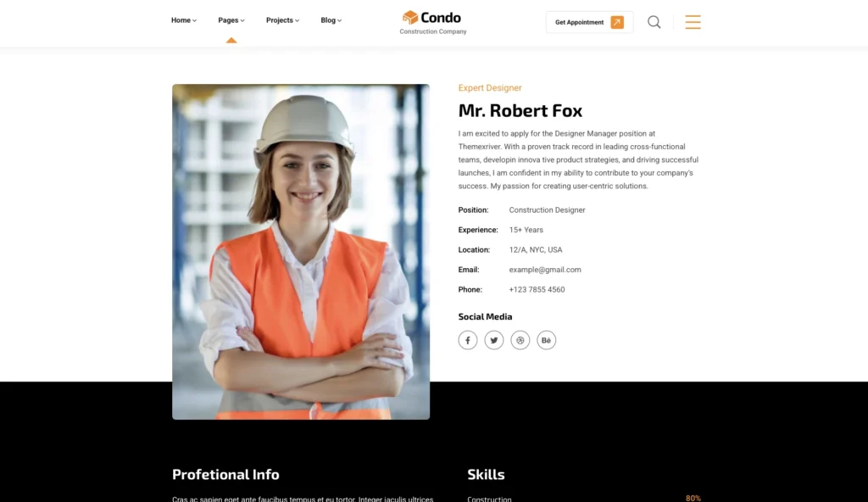Image resolution: width=868 pixels, height=502 pixels.
Task: Expand the Pages dropdown menu
Action: pos(231,20)
